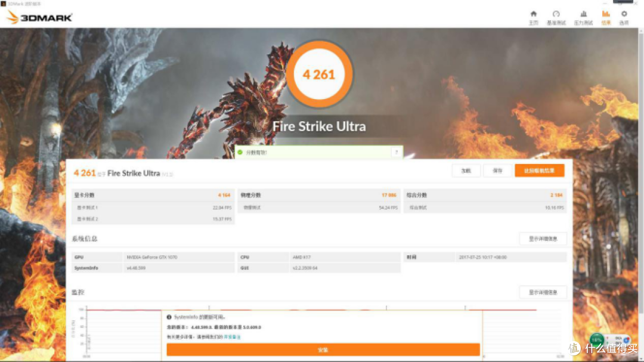Click the 15.37 FPS graphics test 2 row
Viewport: 644px width, 362px height.
pos(153,219)
